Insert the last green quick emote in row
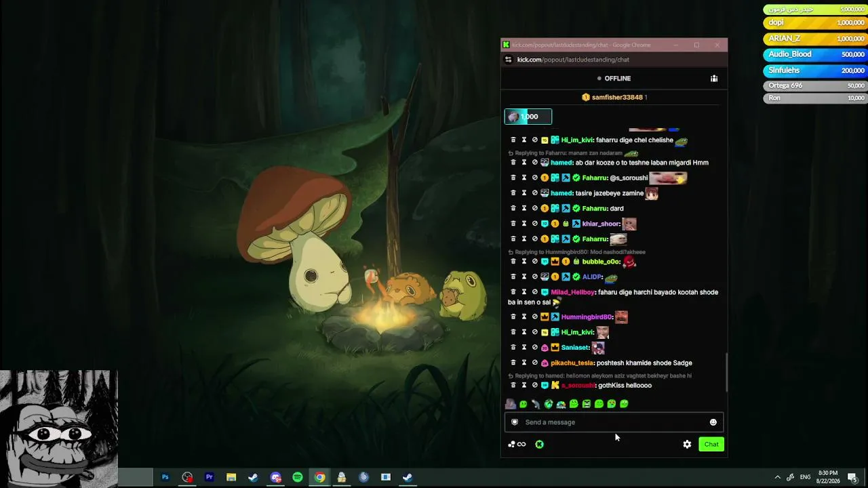The width and height of the screenshot is (868, 488). point(624,404)
